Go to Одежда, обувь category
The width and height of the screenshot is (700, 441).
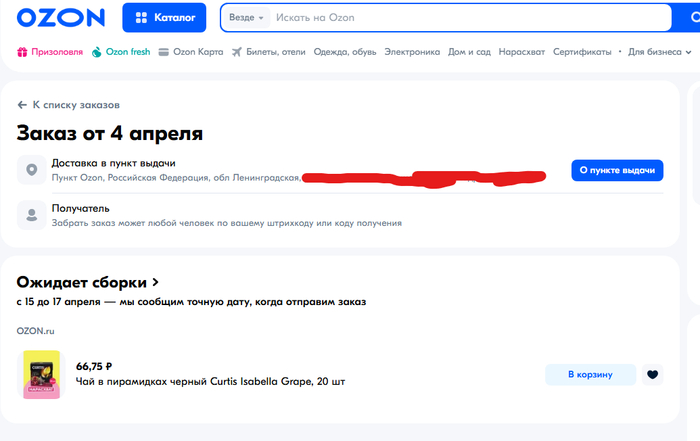345,52
